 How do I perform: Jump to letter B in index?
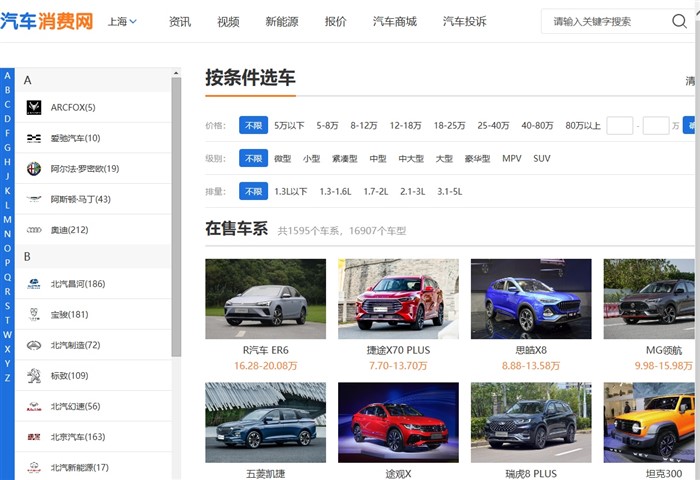pos(7,90)
